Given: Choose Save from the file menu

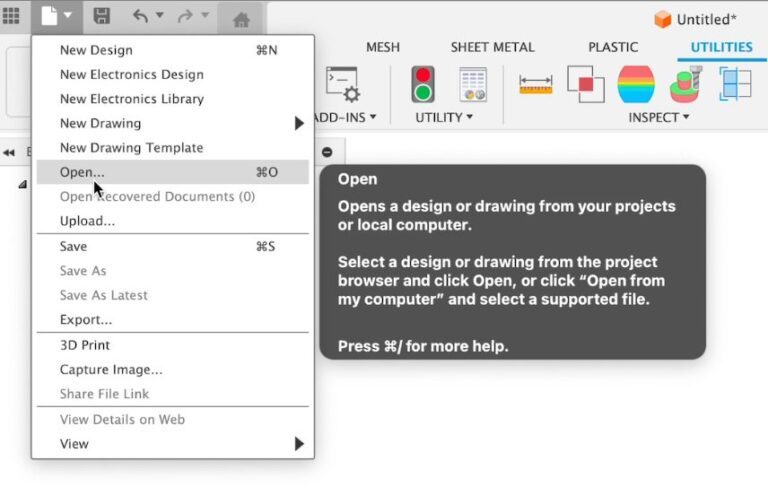Looking at the screenshot, I should pos(172,246).
